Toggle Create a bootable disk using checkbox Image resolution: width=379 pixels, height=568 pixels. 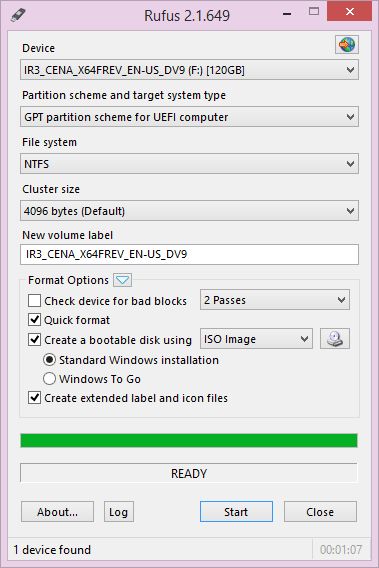[x=34, y=340]
